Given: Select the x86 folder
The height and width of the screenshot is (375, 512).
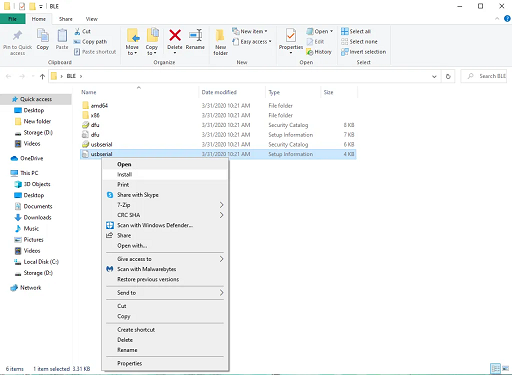Looking at the screenshot, I should [x=218, y=115].
